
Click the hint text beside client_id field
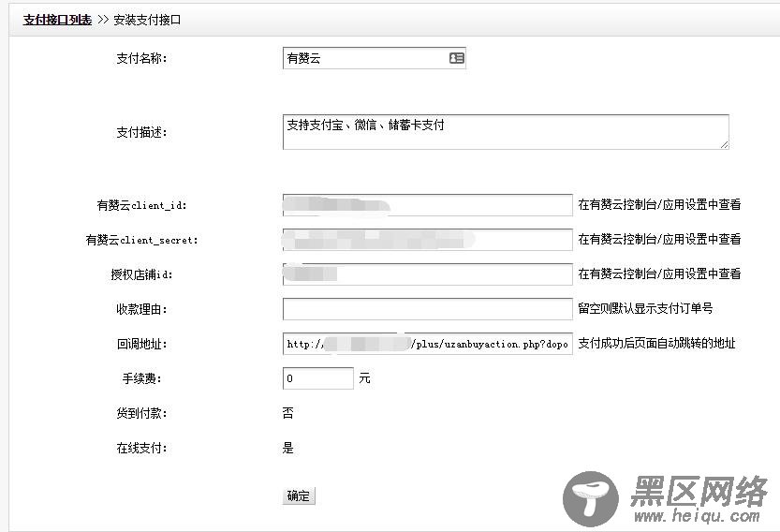click(x=659, y=204)
